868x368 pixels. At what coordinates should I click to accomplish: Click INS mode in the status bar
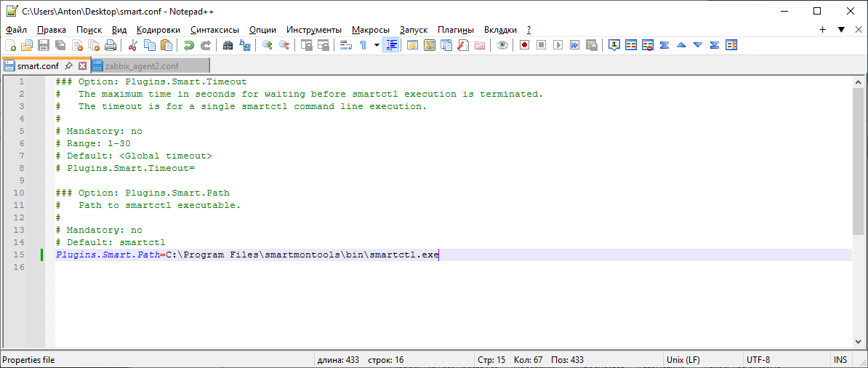coord(840,360)
